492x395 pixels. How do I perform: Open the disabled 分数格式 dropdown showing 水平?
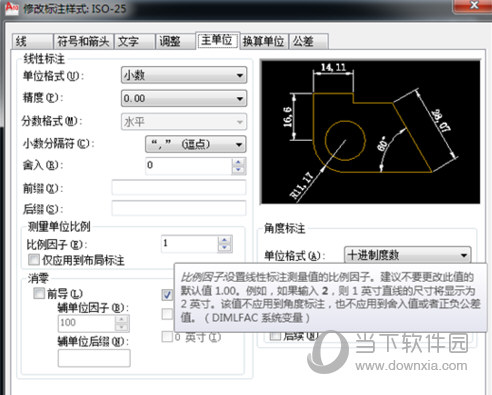click(x=184, y=122)
